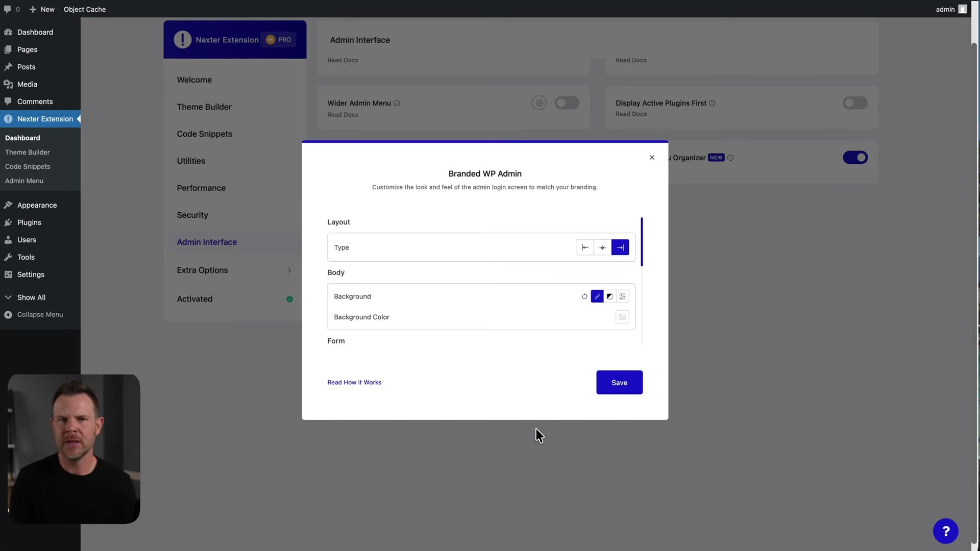Expand the Extra Options submenu
This screenshot has height=551, width=980.
click(289, 270)
